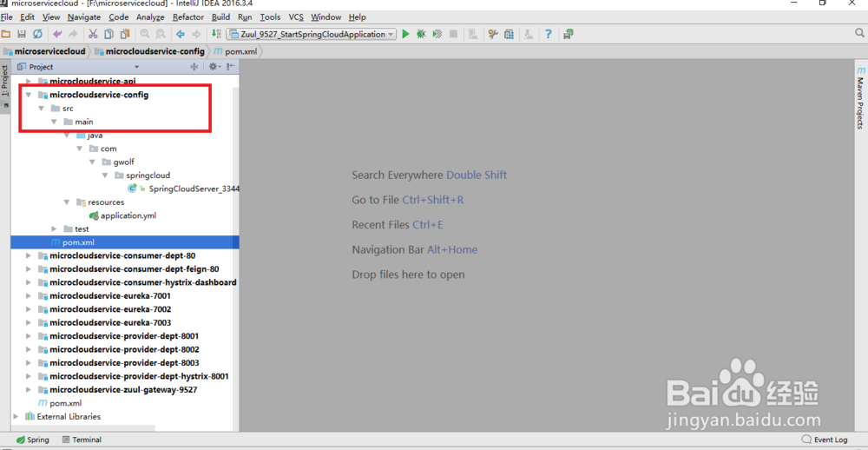Collapse the main folder

(54, 122)
